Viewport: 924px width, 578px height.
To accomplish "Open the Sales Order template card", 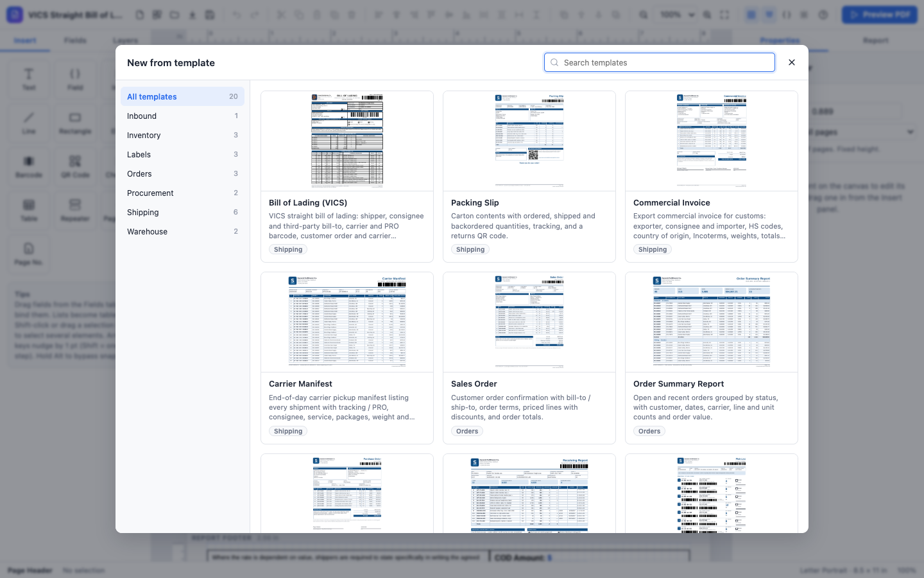I will pos(529,358).
